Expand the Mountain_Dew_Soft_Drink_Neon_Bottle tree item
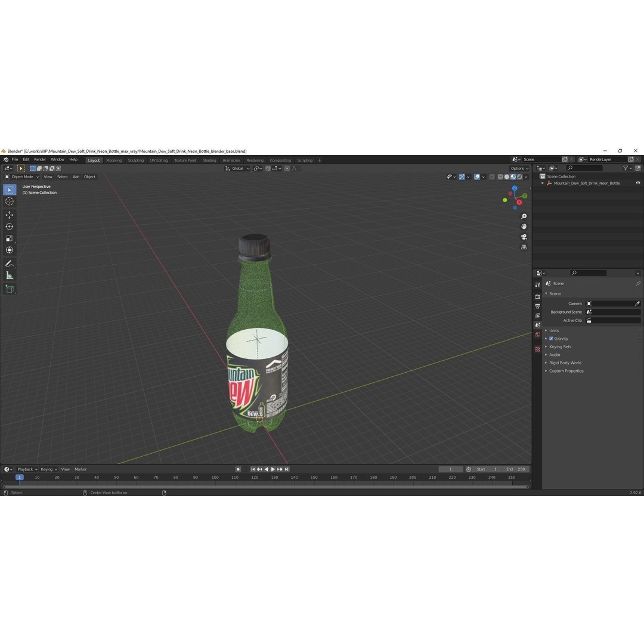This screenshot has width=644, height=644. (x=543, y=183)
